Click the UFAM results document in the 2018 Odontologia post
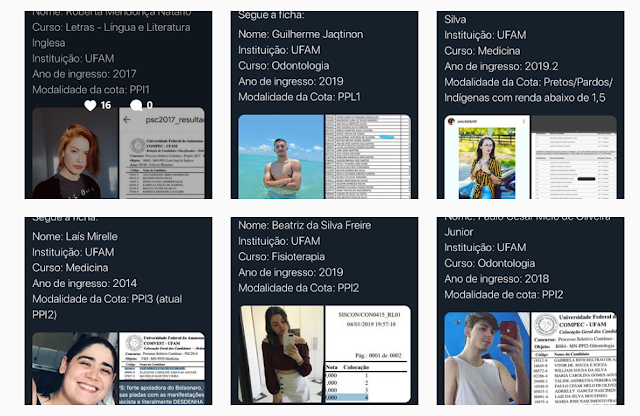Screen dimensions: 640x416 tap(574, 358)
